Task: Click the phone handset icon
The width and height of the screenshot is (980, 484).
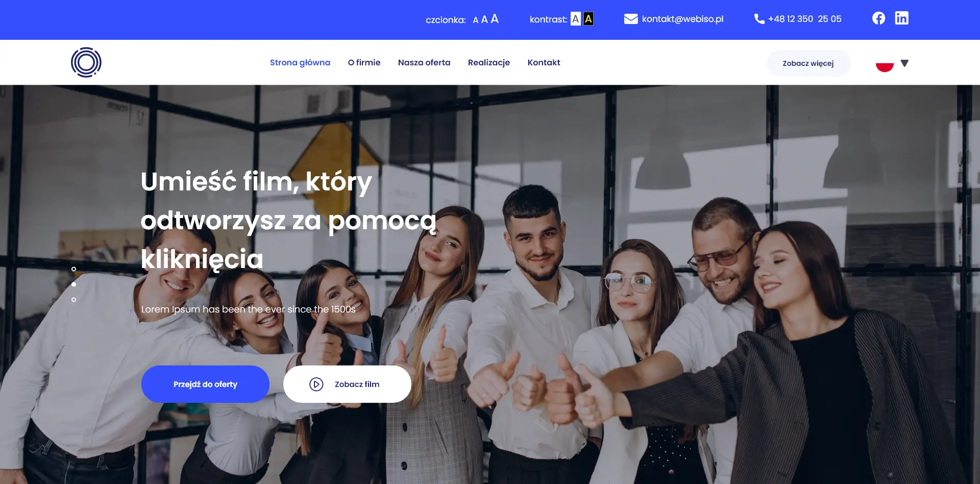Action: point(759,19)
